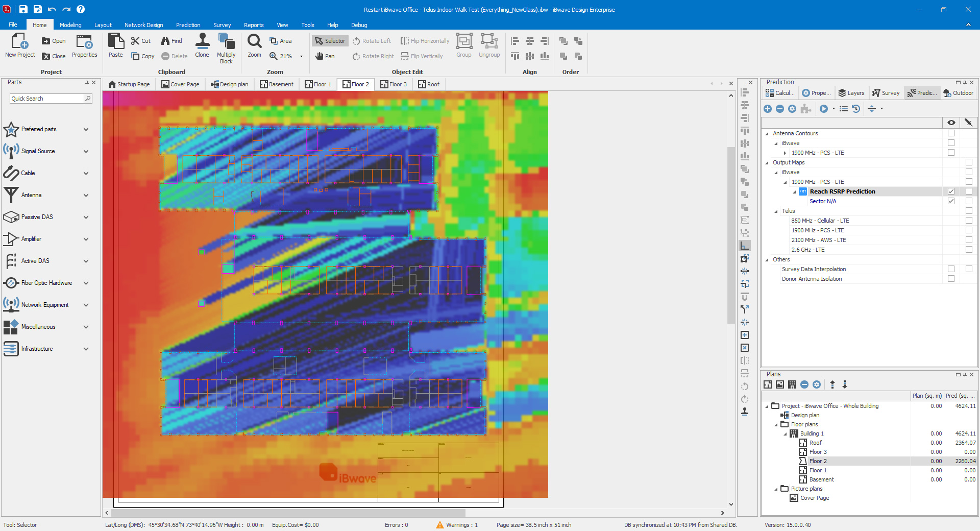This screenshot has height=531, width=980.
Task: Click the Selector button
Action: (330, 41)
